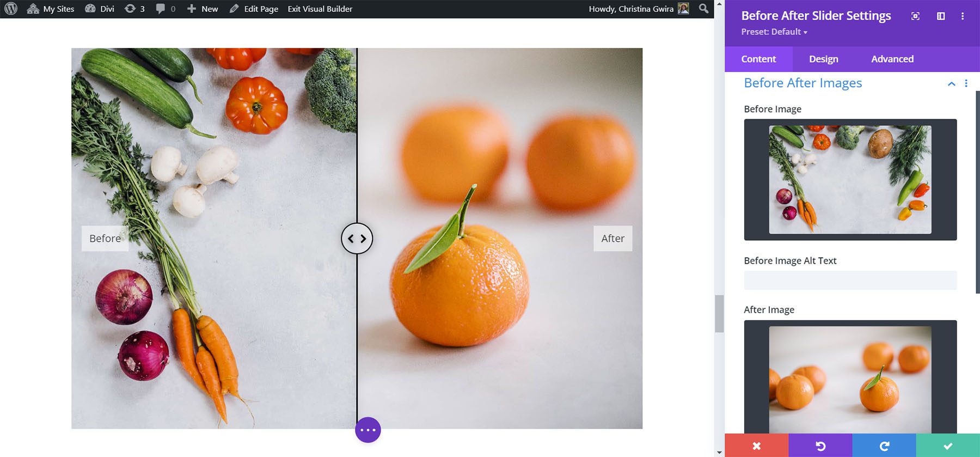
Task: Open the Preset: Default dropdown
Action: [x=774, y=32]
